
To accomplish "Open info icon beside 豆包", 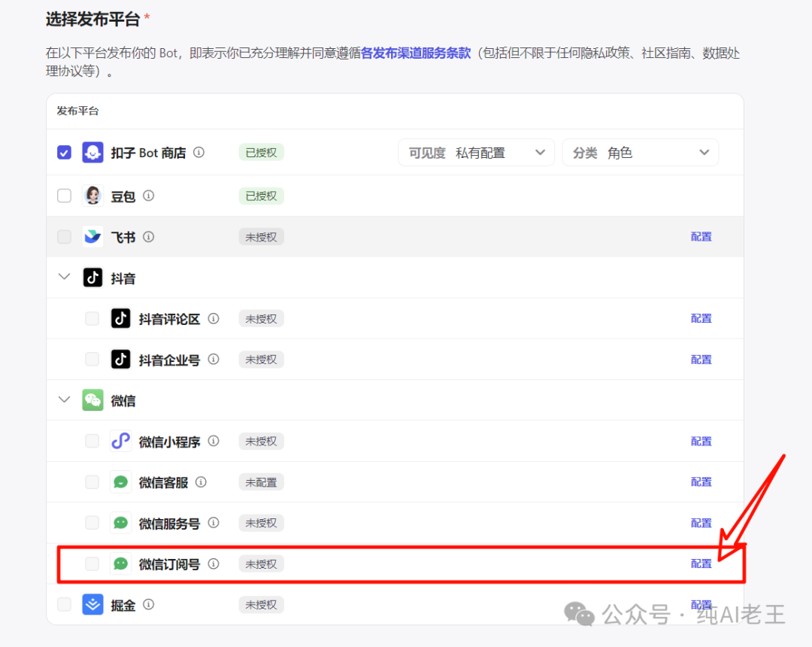I will point(149,196).
